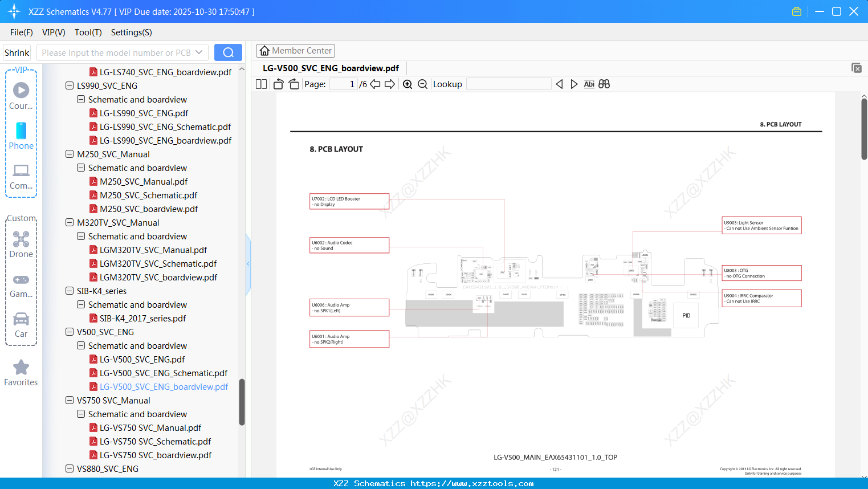
Task: Open LG-VS750 SVC_Manual.pdf
Action: click(146, 428)
